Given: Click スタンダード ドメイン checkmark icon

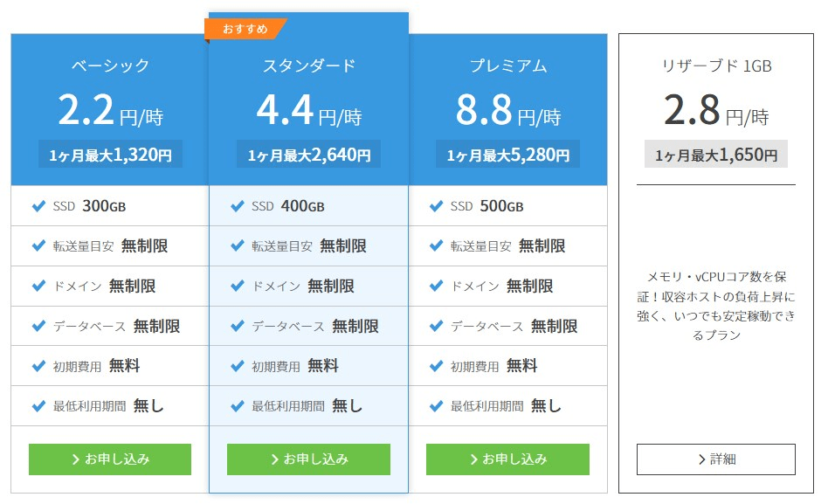Looking at the screenshot, I should tap(237, 286).
